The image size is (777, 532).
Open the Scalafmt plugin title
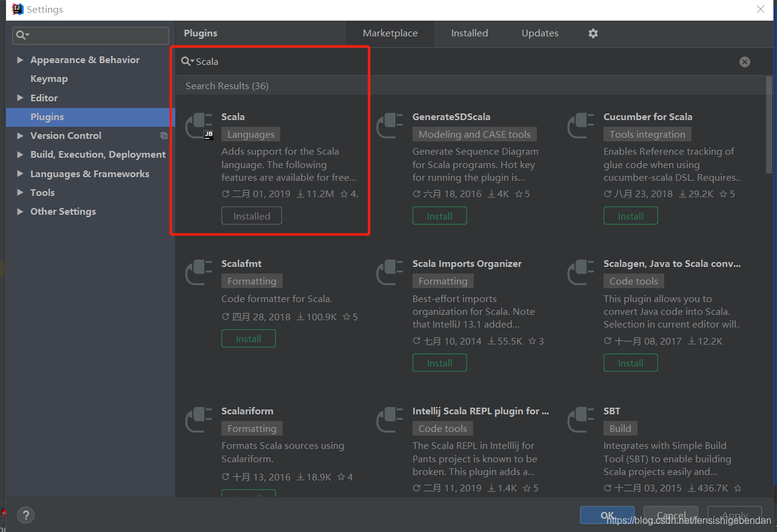coord(241,264)
